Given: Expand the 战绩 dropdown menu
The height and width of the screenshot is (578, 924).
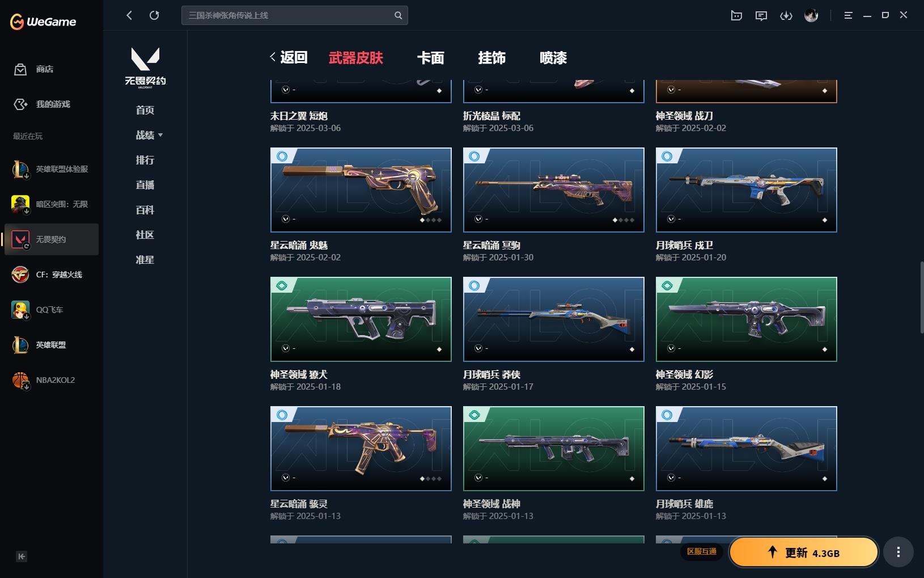Looking at the screenshot, I should (149, 135).
